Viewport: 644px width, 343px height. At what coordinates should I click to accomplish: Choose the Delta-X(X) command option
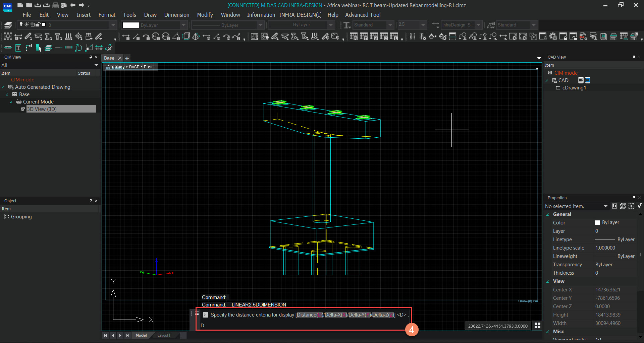pos(336,315)
